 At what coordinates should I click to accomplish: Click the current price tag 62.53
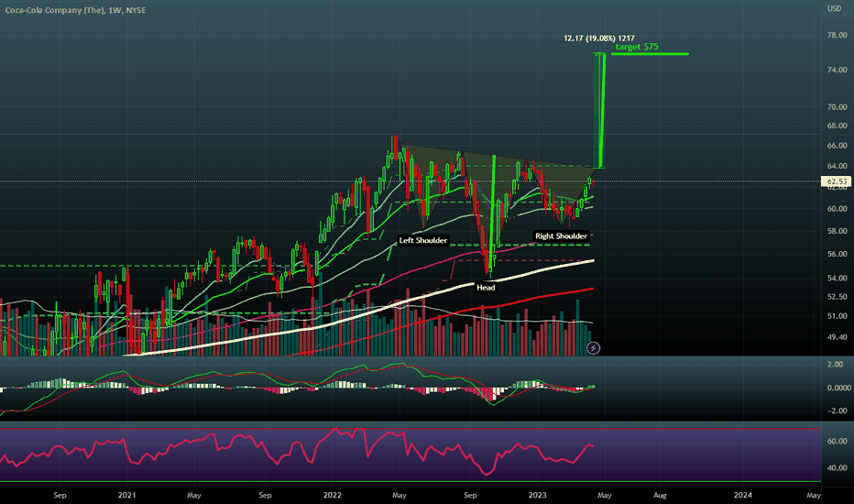(x=836, y=181)
